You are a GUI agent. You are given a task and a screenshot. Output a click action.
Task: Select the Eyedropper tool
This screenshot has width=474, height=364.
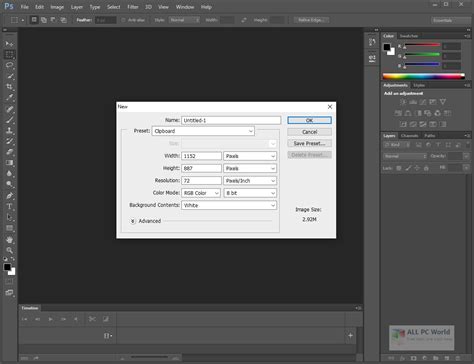9,97
